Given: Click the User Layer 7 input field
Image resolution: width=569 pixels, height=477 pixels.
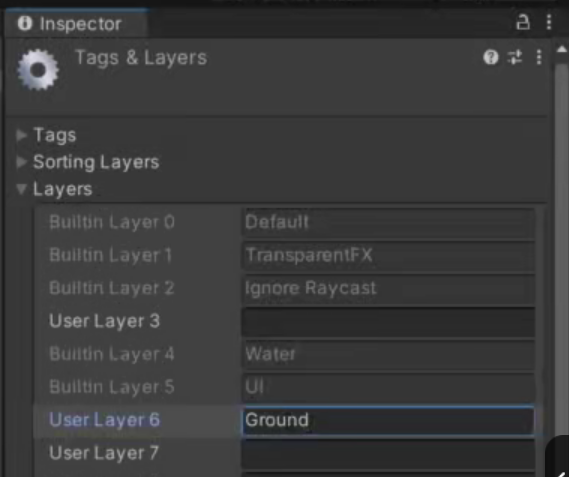Looking at the screenshot, I should 388,453.
